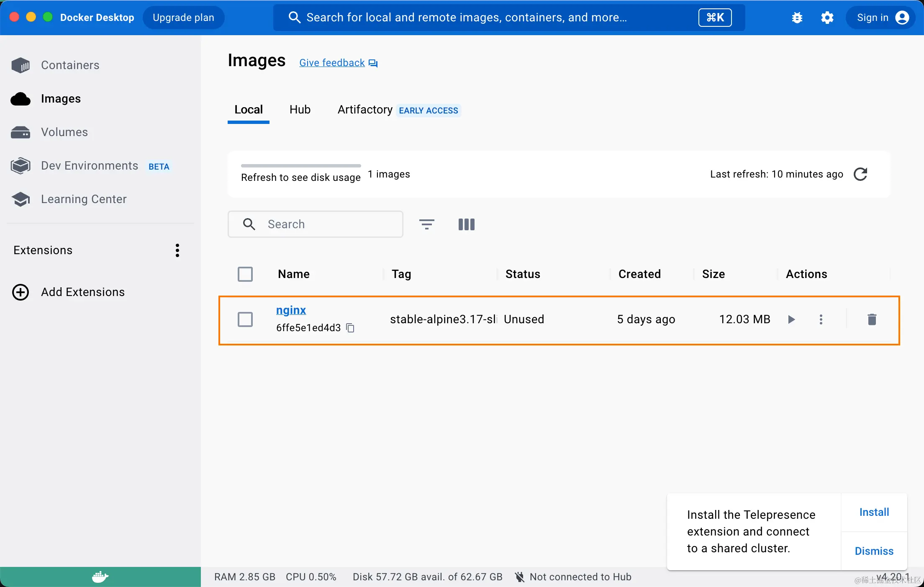
Task: Refresh the images disk usage
Action: [x=860, y=174]
